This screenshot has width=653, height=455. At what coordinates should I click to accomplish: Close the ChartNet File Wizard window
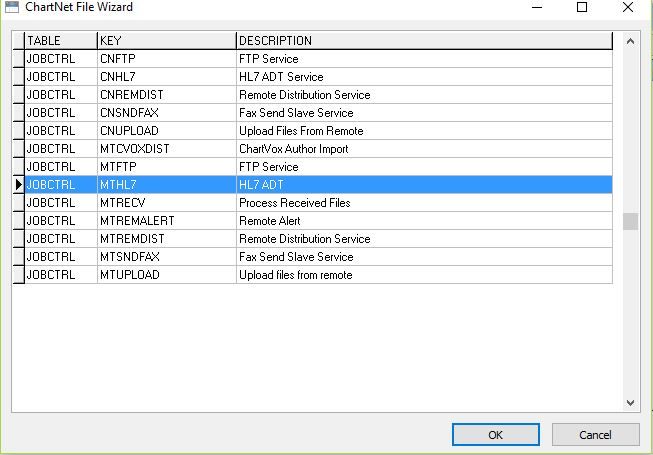pos(628,7)
